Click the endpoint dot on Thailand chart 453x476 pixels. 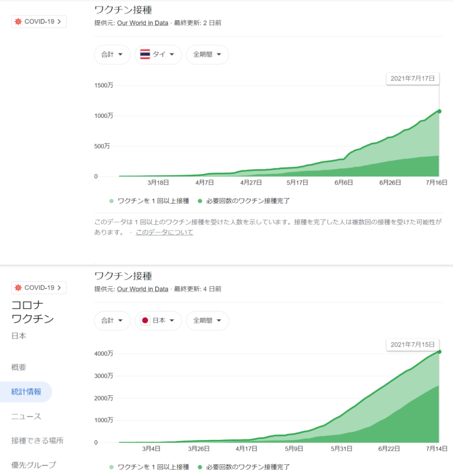pyautogui.click(x=439, y=111)
